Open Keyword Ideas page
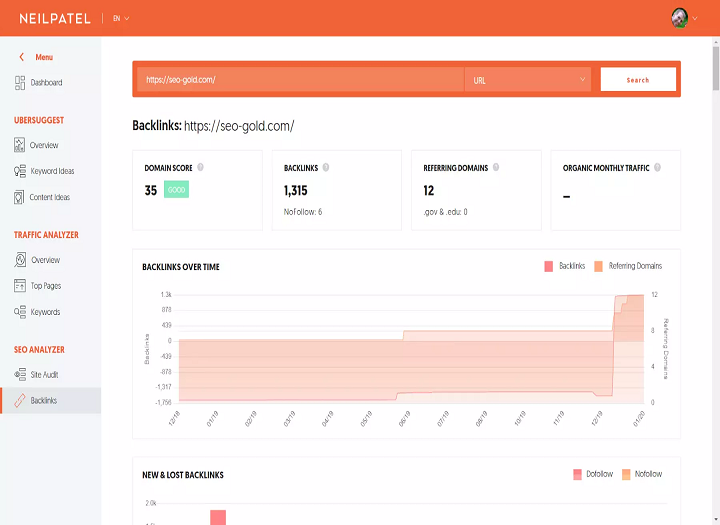This screenshot has height=525, width=720. click(52, 171)
